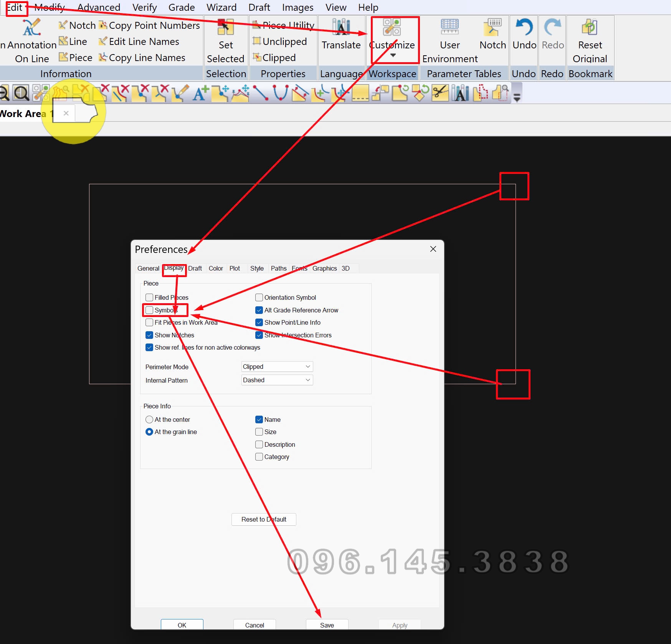671x644 pixels.
Task: Click the Set Selected icon
Action: pyautogui.click(x=225, y=28)
